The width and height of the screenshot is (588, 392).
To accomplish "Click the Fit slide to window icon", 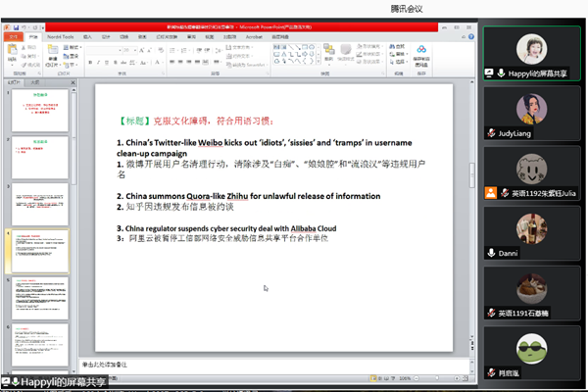I will pos(465,378).
